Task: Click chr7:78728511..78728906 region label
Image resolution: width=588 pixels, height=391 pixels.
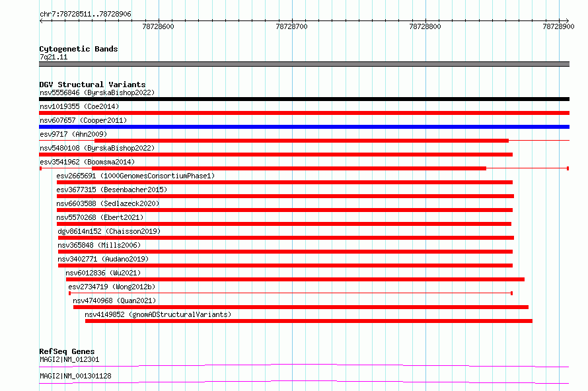Action: point(85,15)
